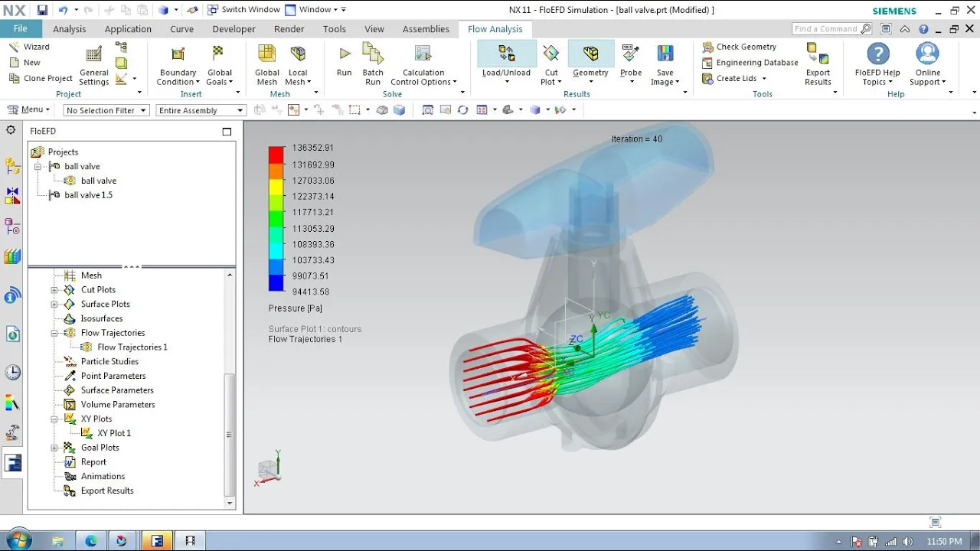This screenshot has width=980, height=551.
Task: Click the Clone Project button
Action: pyautogui.click(x=41, y=78)
